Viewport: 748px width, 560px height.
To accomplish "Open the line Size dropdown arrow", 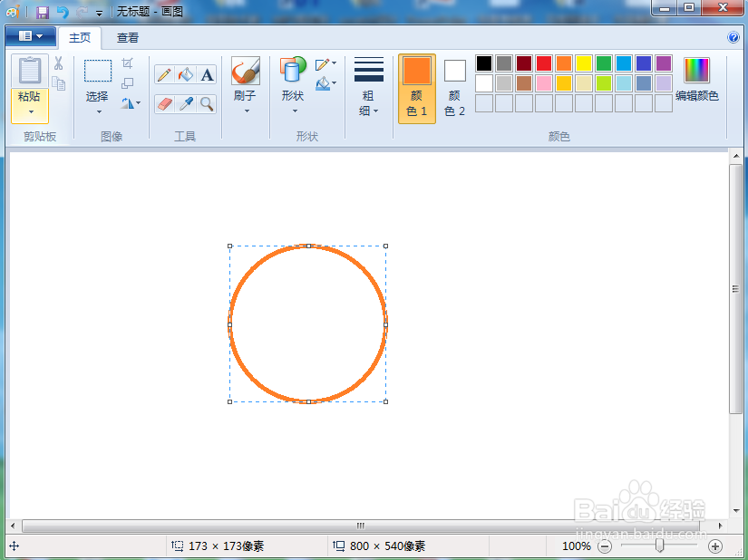I will pyautogui.click(x=376, y=111).
